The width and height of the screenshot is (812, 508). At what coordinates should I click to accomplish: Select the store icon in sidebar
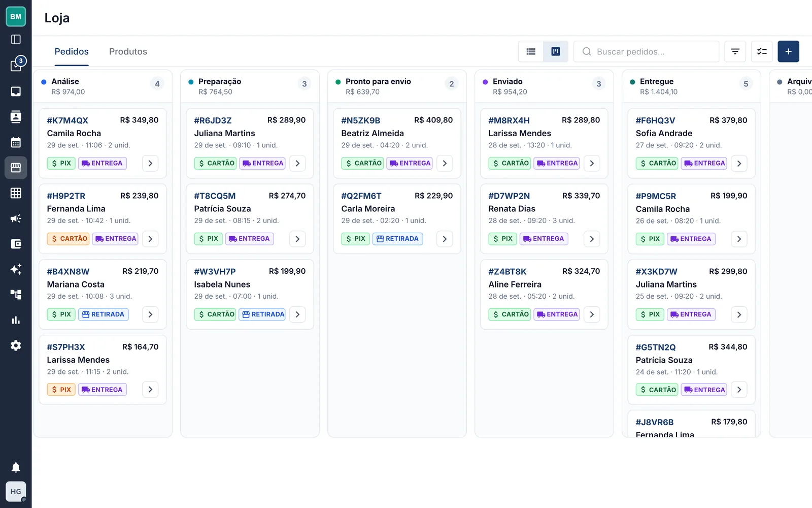pos(16,168)
